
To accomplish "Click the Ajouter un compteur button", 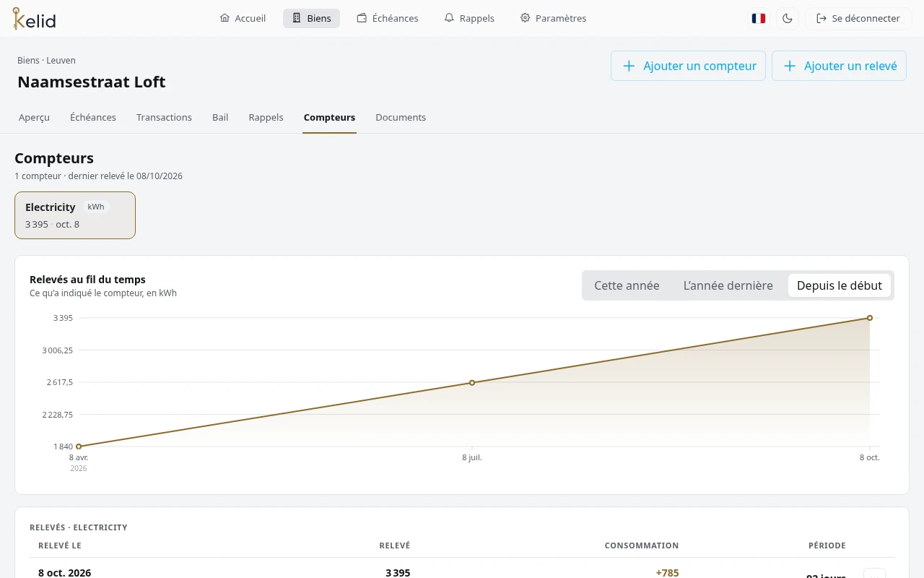I will click(688, 66).
